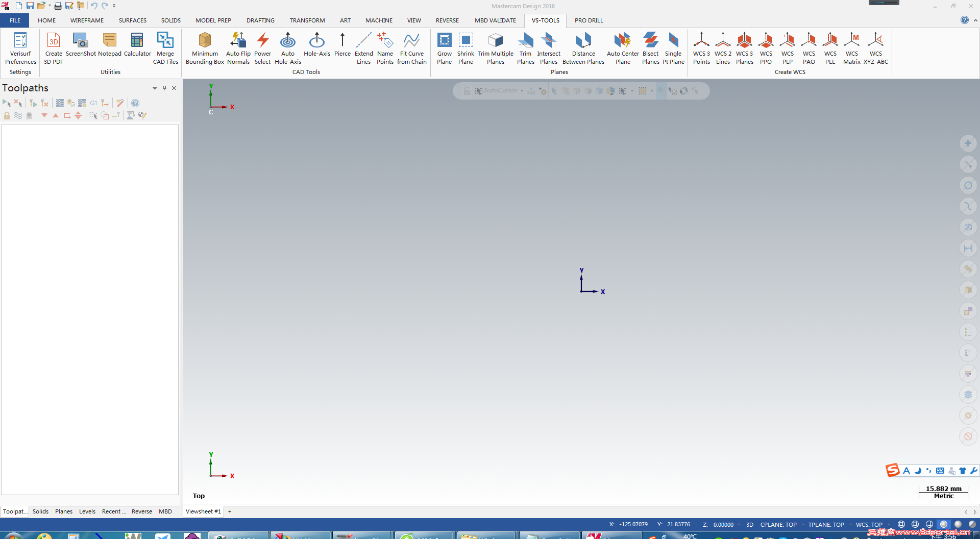The width and height of the screenshot is (980, 539).
Task: Open the Planes manager tab
Action: [x=64, y=511]
